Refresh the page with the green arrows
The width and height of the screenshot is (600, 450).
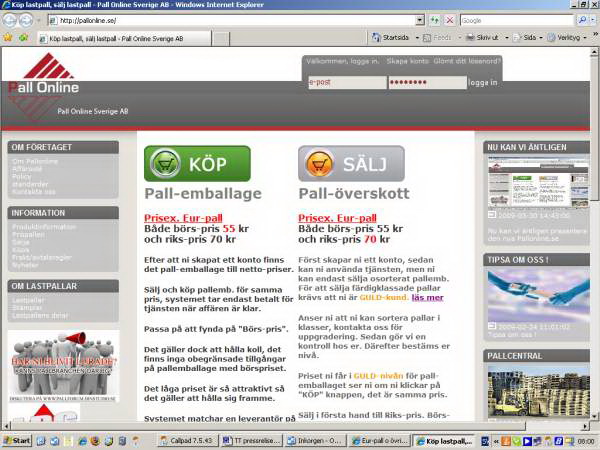[435, 20]
